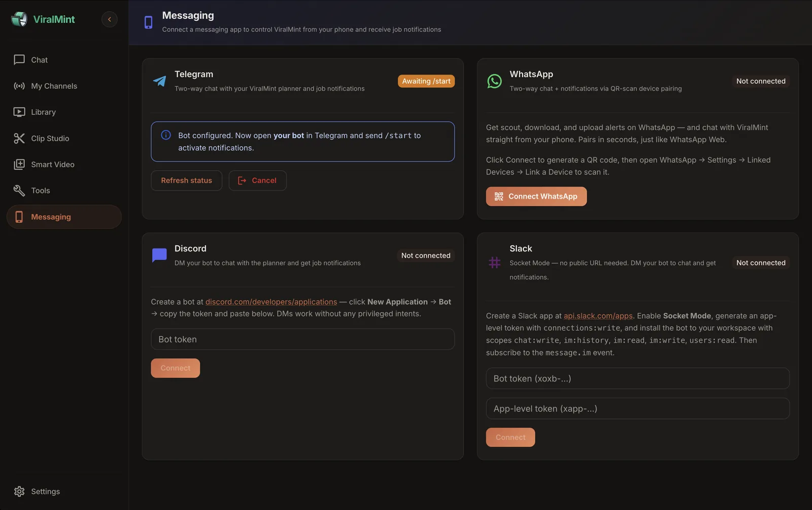This screenshot has height=510, width=812.
Task: Open Clip Studio in the sidebar
Action: (64, 138)
